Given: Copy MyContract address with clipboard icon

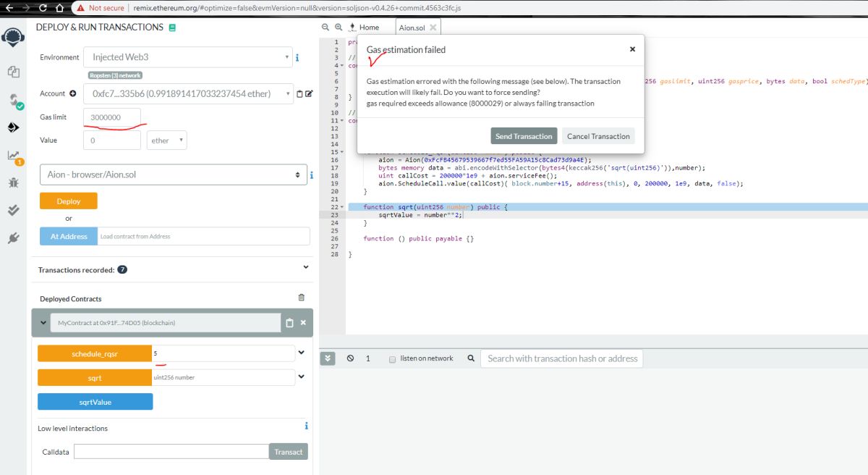Looking at the screenshot, I should pyautogui.click(x=289, y=323).
